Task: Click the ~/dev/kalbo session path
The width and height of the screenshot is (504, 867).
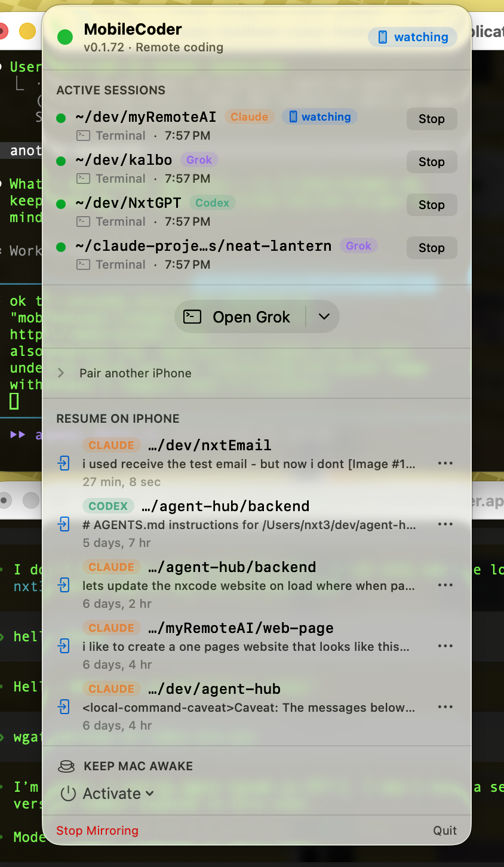Action: tap(124, 160)
